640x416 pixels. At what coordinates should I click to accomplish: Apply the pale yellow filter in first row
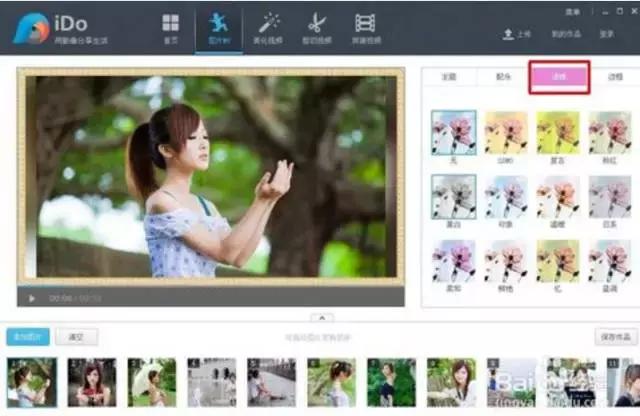(x=506, y=133)
